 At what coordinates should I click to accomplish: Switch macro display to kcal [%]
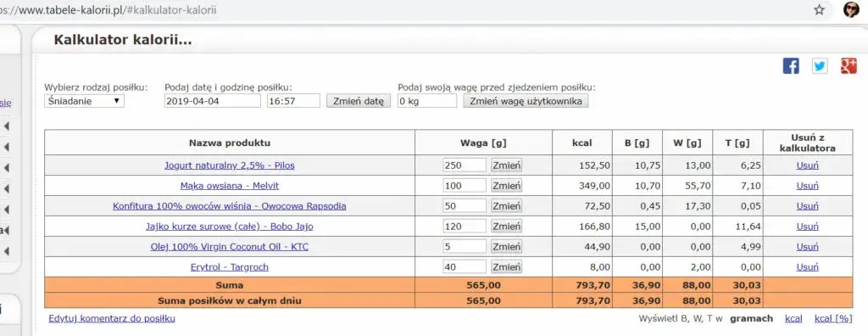point(833,318)
